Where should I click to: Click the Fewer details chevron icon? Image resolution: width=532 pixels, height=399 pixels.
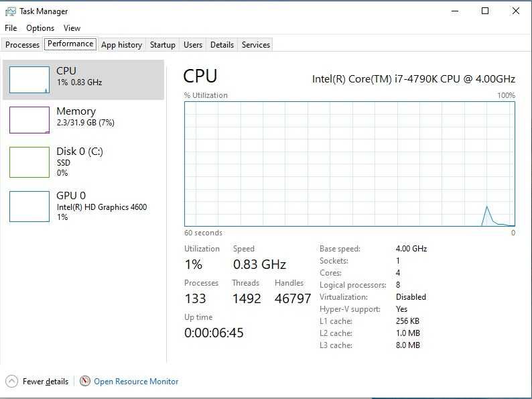coord(11,381)
